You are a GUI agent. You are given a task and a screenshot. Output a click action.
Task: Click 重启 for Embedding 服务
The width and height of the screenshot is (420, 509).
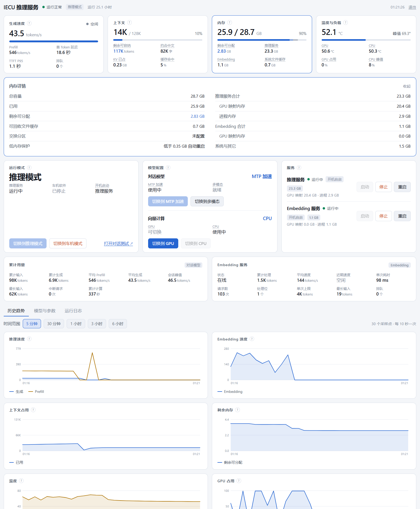coord(402,216)
